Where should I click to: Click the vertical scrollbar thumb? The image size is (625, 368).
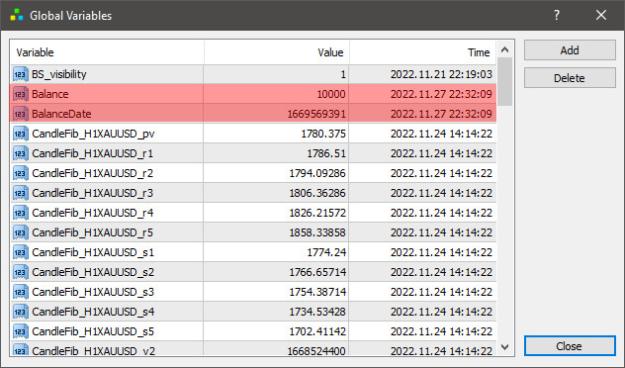click(505, 82)
